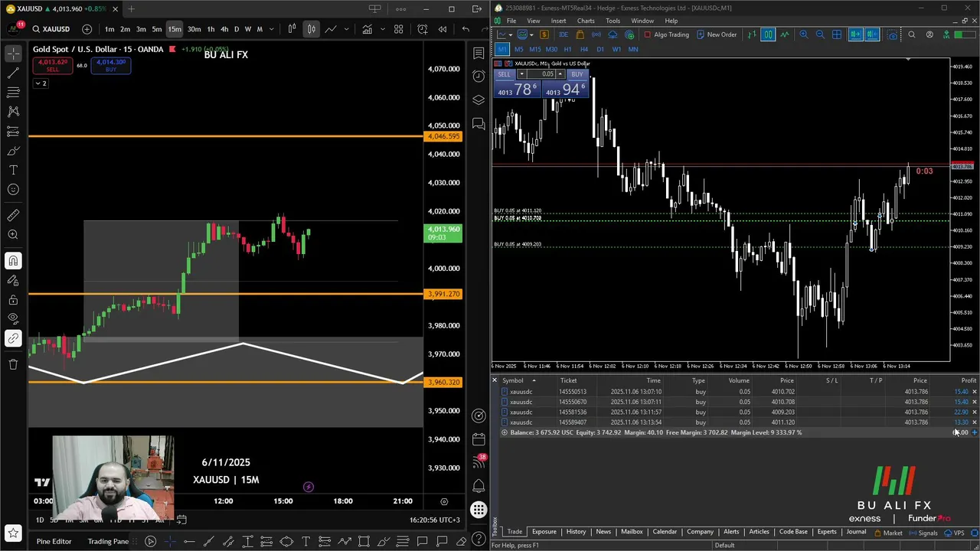Open TradingView indicators icon
The image size is (980, 551).
pos(367,29)
